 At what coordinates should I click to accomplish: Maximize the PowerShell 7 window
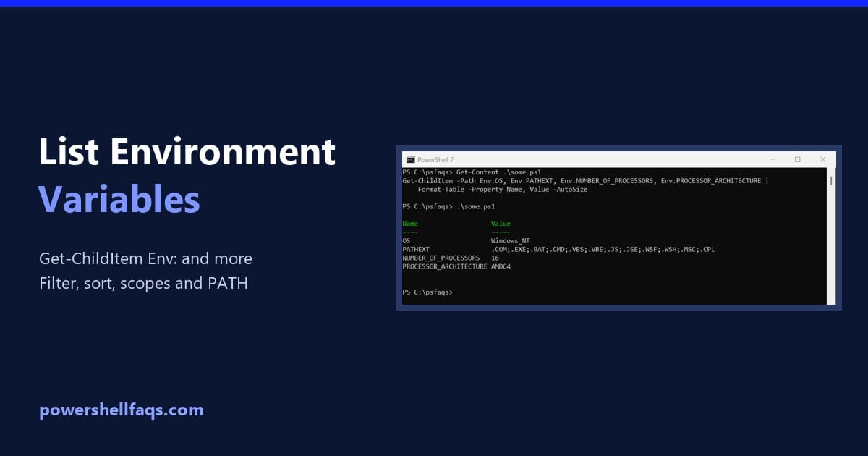pyautogui.click(x=797, y=159)
